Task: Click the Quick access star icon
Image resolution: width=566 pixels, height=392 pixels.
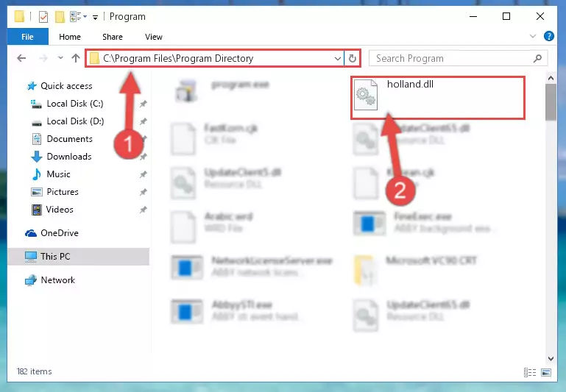Action: click(32, 86)
